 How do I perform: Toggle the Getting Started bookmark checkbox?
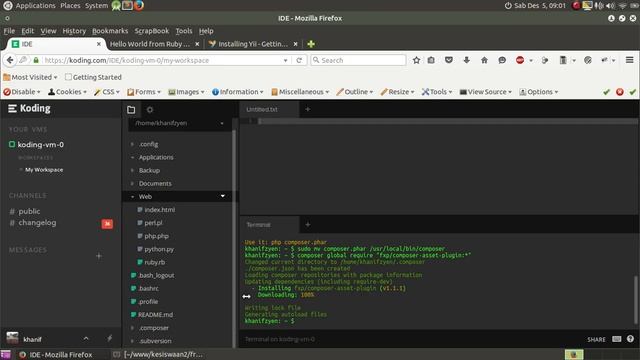tap(68, 77)
